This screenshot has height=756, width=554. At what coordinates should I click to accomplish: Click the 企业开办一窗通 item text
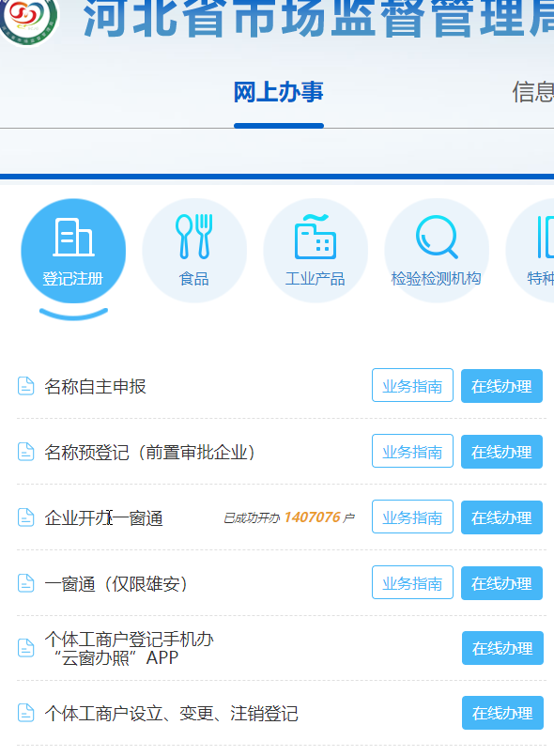click(x=103, y=518)
